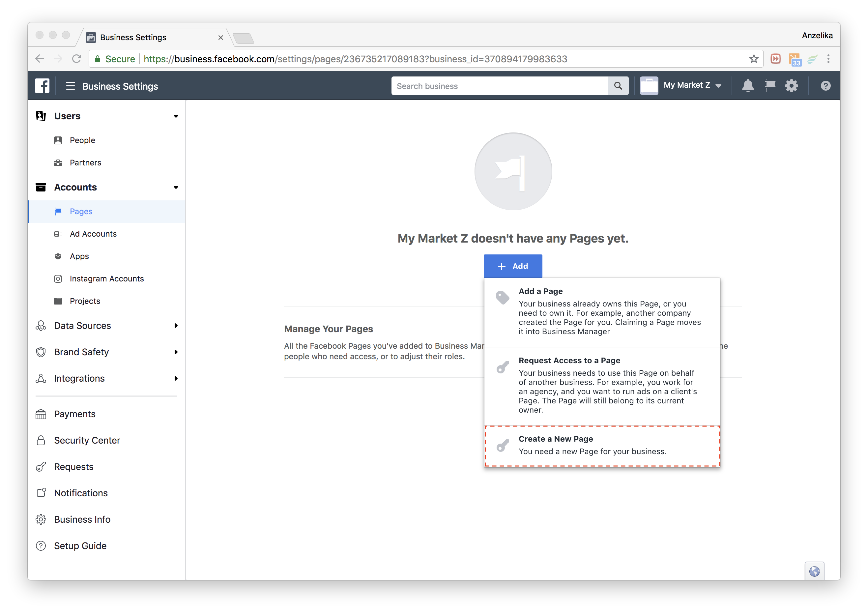Image resolution: width=868 pixels, height=613 pixels.
Task: Click the Payments bank icon
Action: tap(41, 414)
